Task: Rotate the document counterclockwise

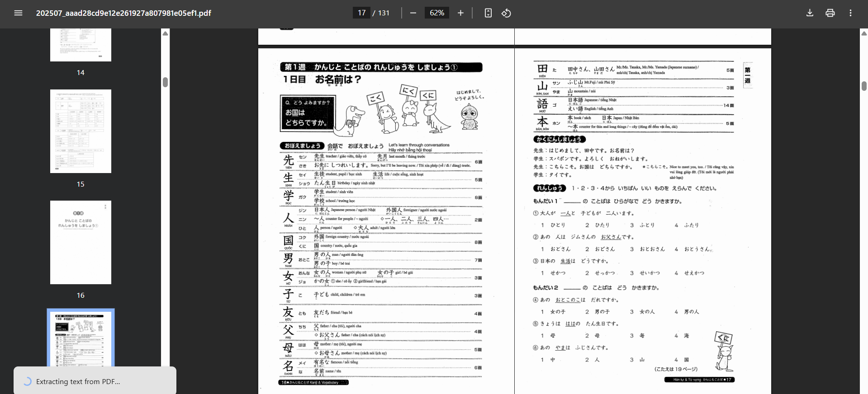Action: (506, 13)
